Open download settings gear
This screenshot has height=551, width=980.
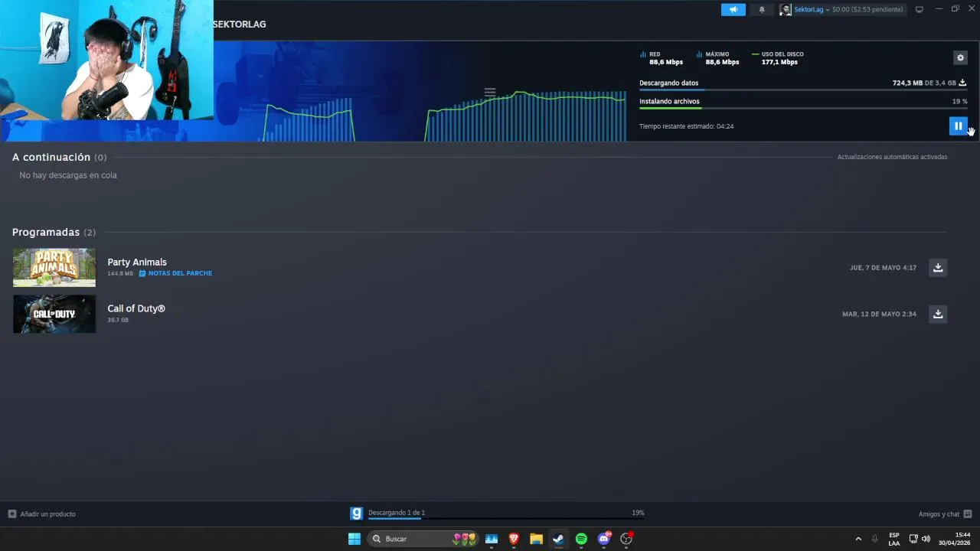[x=960, y=57]
